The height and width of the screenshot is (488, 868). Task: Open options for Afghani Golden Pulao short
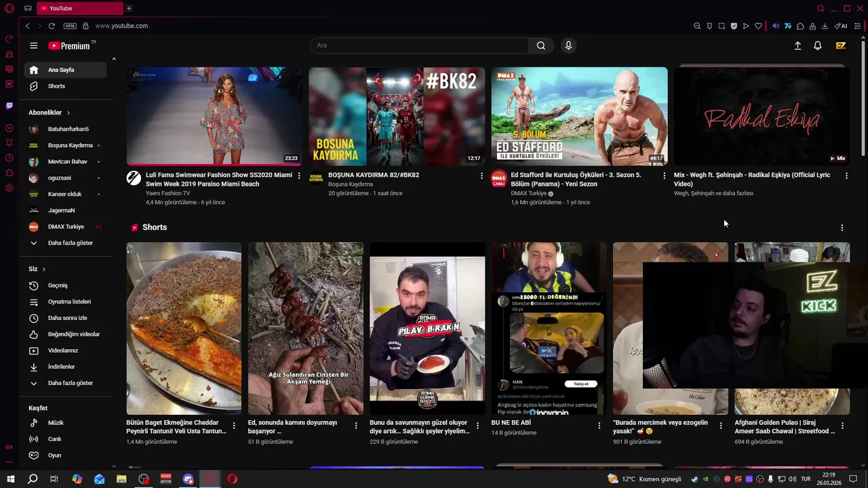coord(842,426)
